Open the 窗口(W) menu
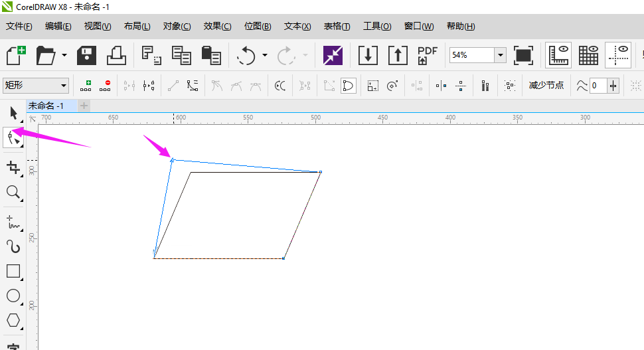Screen dimensions: 644x350 tap(418, 27)
